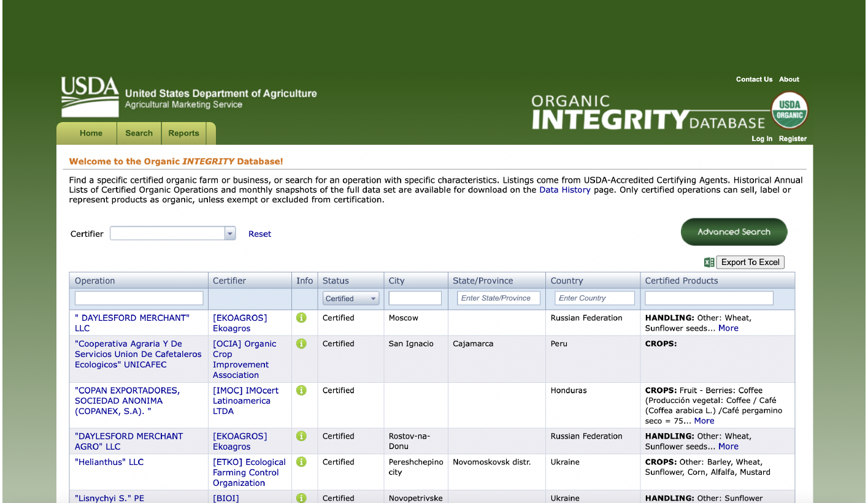Click More in the Honduras coffee products
The image size is (868, 503).
click(704, 421)
